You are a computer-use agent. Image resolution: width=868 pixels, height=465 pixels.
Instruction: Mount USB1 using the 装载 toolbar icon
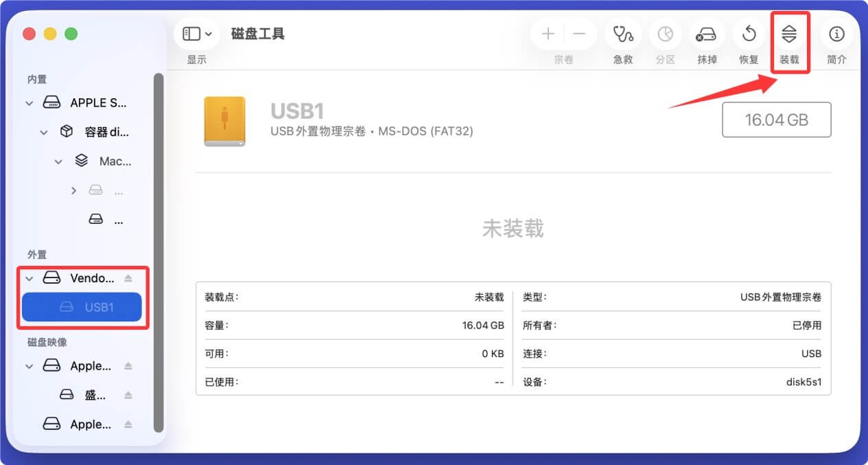(790, 33)
